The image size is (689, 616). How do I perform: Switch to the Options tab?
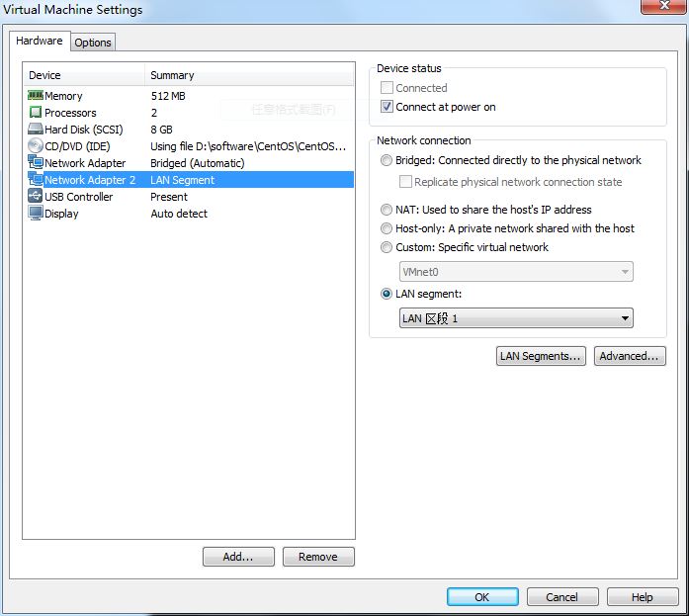click(93, 43)
